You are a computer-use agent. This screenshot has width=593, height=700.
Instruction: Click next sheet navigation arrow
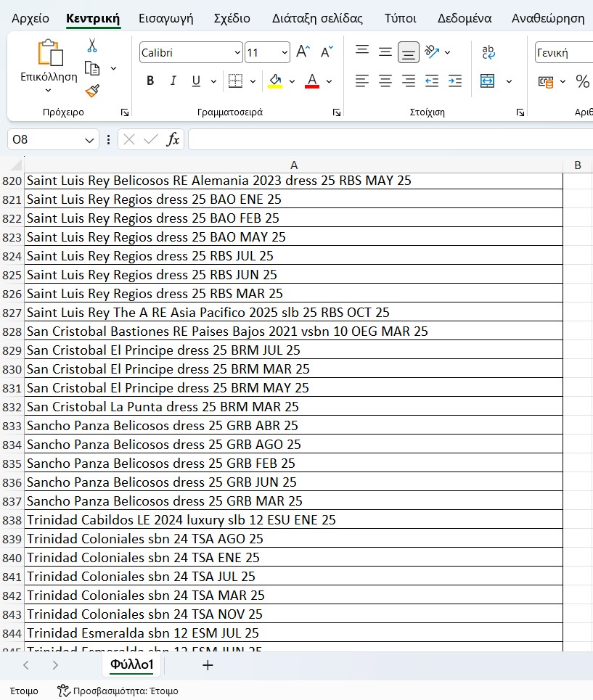tap(55, 665)
